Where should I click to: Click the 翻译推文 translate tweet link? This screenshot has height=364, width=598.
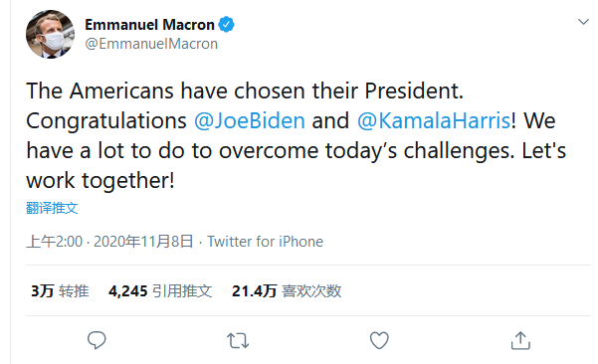click(52, 208)
